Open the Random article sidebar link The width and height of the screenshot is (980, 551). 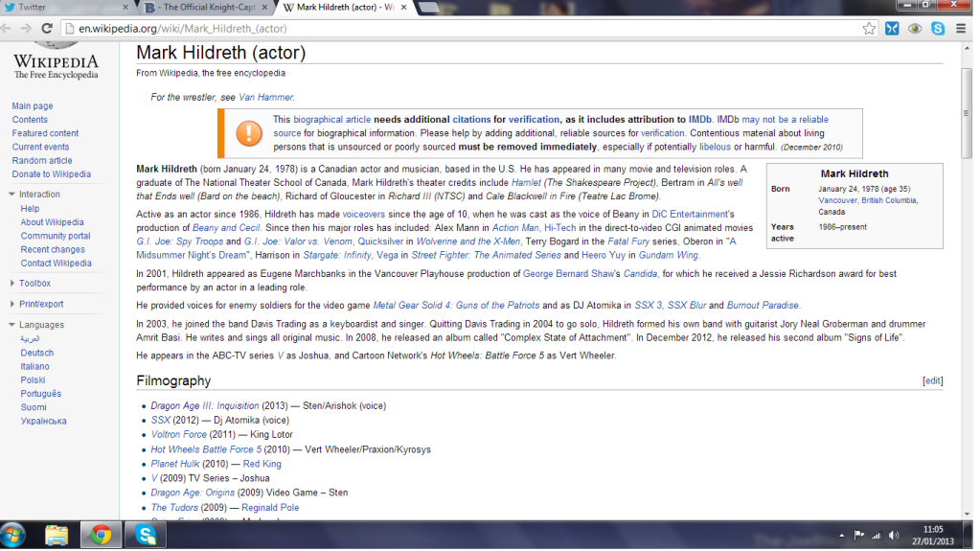[41, 161]
